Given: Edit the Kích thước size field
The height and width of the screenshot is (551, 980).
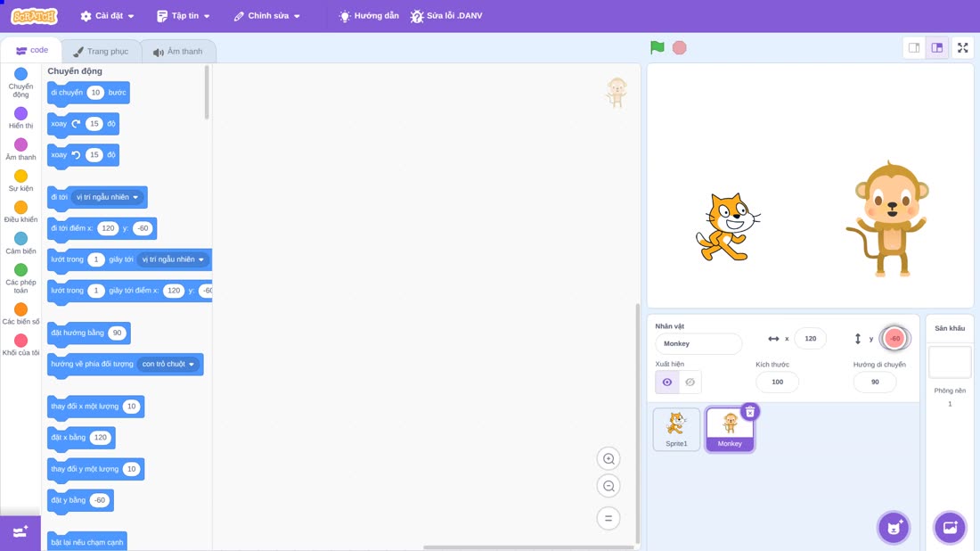Looking at the screenshot, I should 777,382.
